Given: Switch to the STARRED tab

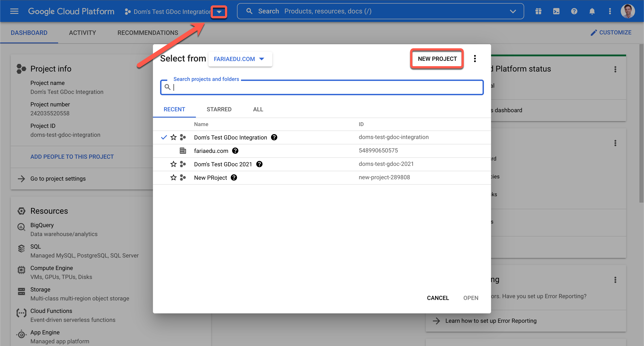Looking at the screenshot, I should tap(219, 110).
